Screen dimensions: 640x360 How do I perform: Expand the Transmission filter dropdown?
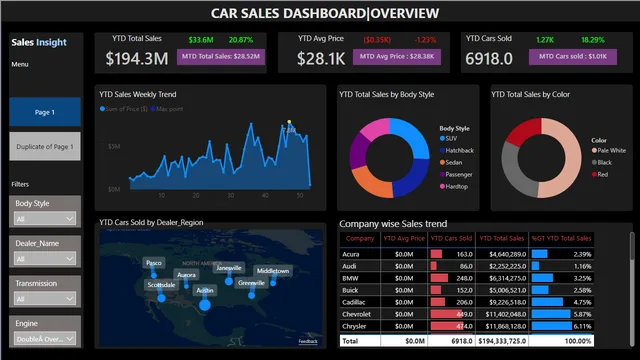pyautogui.click(x=45, y=299)
